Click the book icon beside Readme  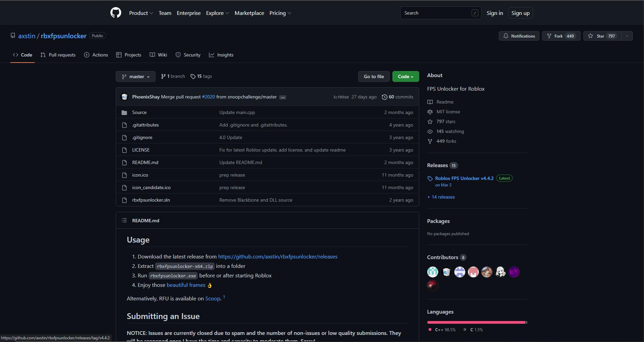430,102
